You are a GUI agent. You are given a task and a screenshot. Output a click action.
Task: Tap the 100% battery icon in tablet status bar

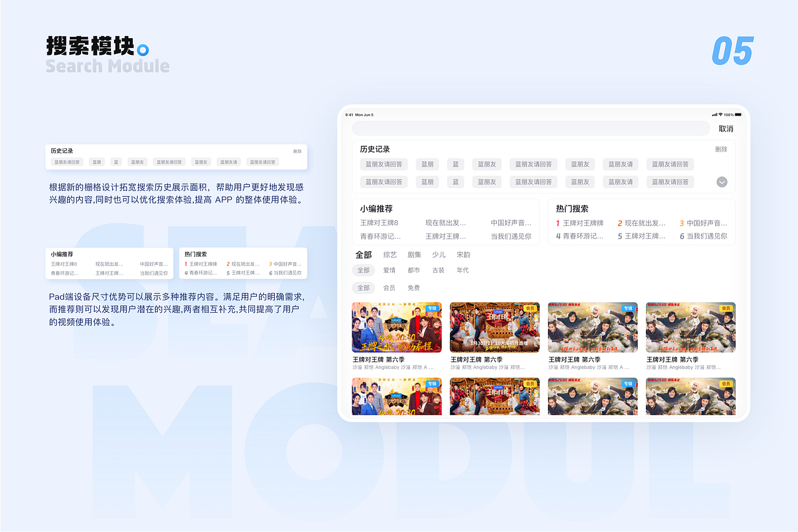[738, 115]
